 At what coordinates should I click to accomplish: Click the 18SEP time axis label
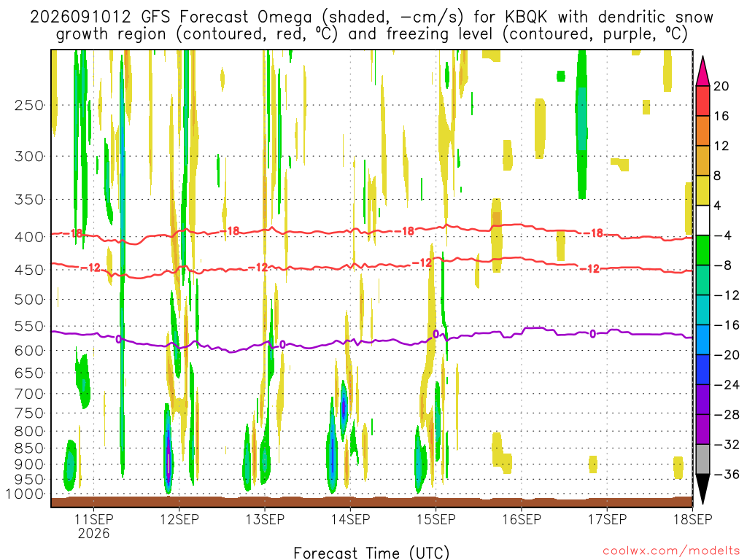pyautogui.click(x=693, y=519)
